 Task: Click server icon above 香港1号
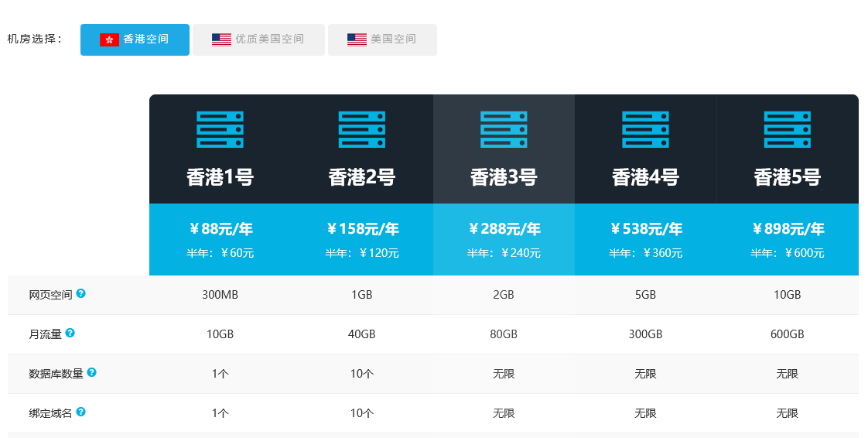pos(220,129)
